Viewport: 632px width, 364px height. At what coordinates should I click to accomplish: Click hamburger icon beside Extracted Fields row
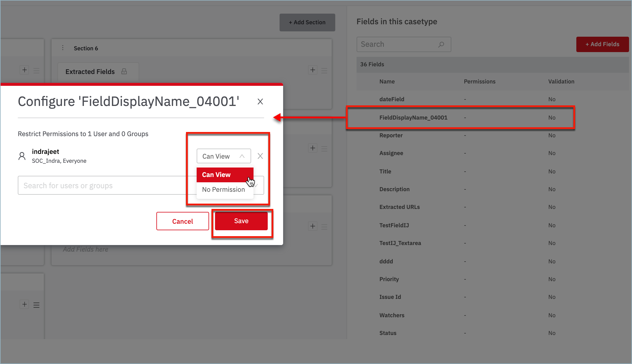(324, 70)
